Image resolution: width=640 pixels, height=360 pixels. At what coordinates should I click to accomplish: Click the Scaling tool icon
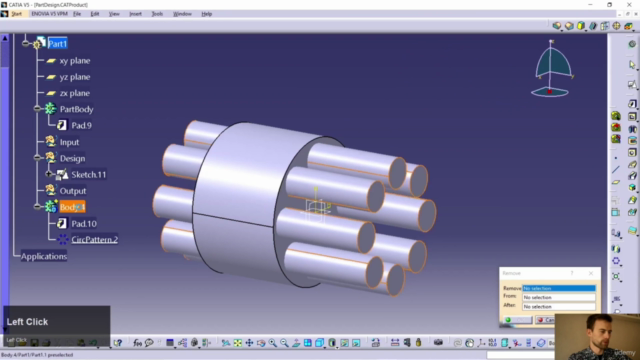(x=616, y=276)
